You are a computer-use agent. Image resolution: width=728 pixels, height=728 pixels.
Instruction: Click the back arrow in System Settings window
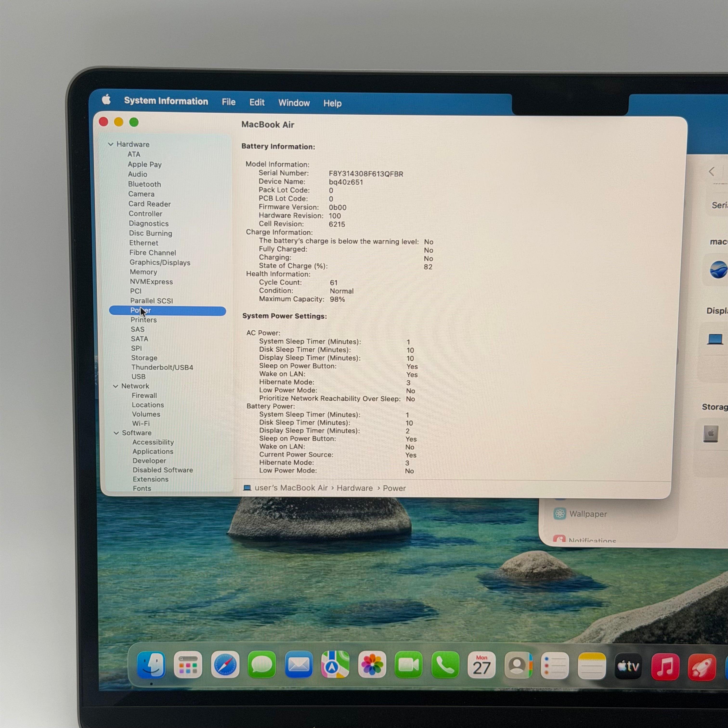click(711, 172)
